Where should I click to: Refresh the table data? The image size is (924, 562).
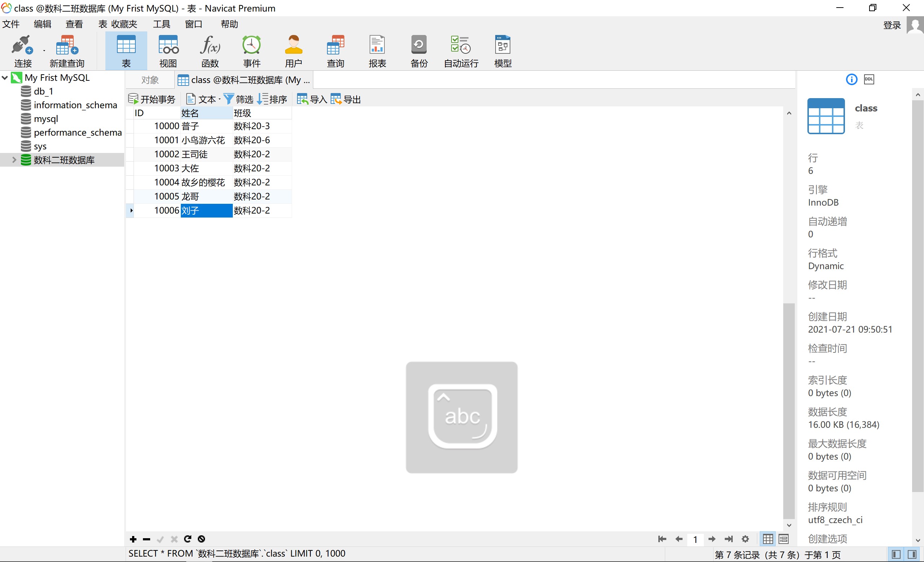point(187,539)
